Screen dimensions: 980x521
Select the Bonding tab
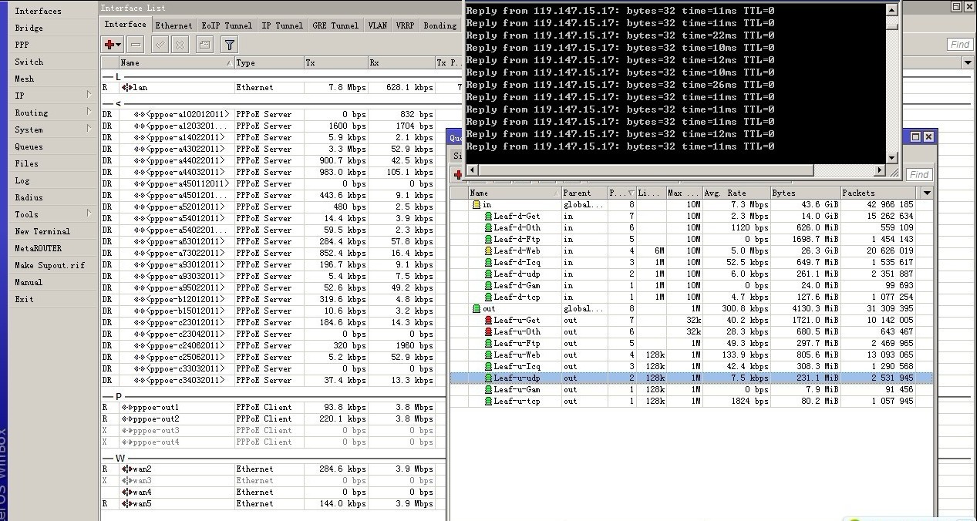click(x=440, y=25)
